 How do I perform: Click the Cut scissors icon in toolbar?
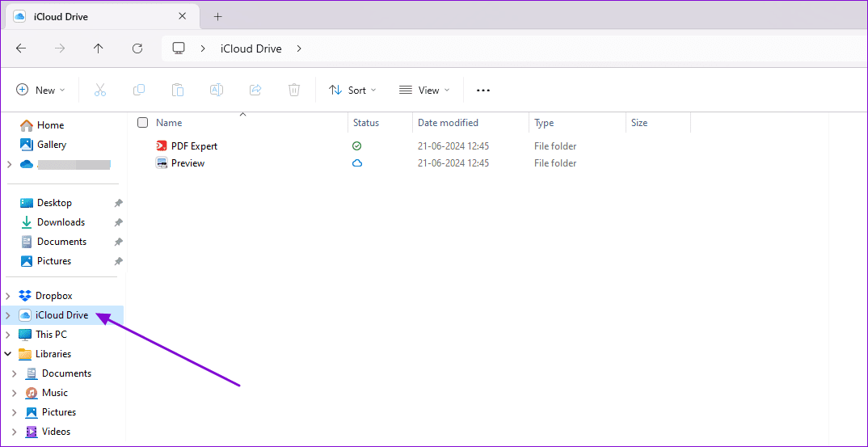100,91
